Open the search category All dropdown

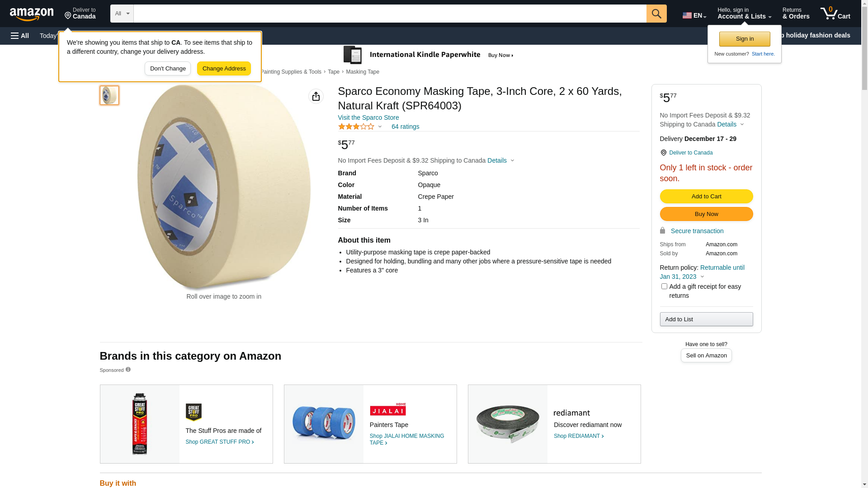pos(122,14)
